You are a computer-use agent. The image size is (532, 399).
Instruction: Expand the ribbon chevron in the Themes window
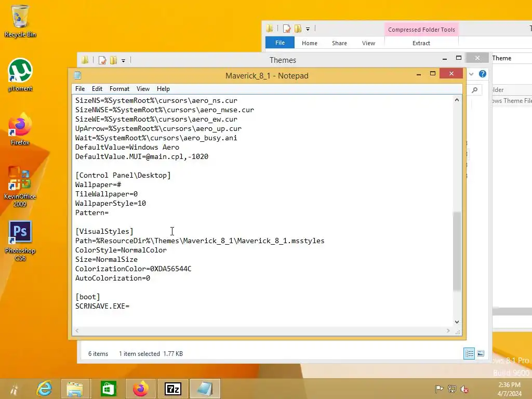(471, 74)
